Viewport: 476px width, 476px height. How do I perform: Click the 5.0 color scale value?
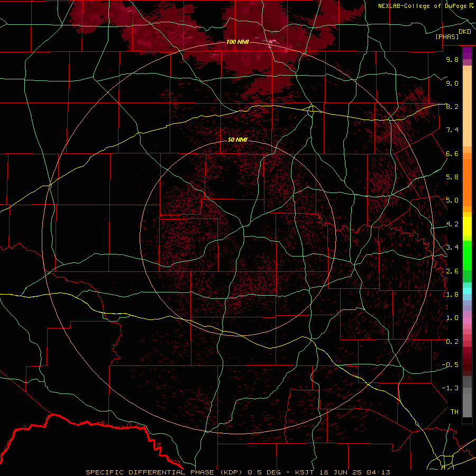tap(452, 200)
